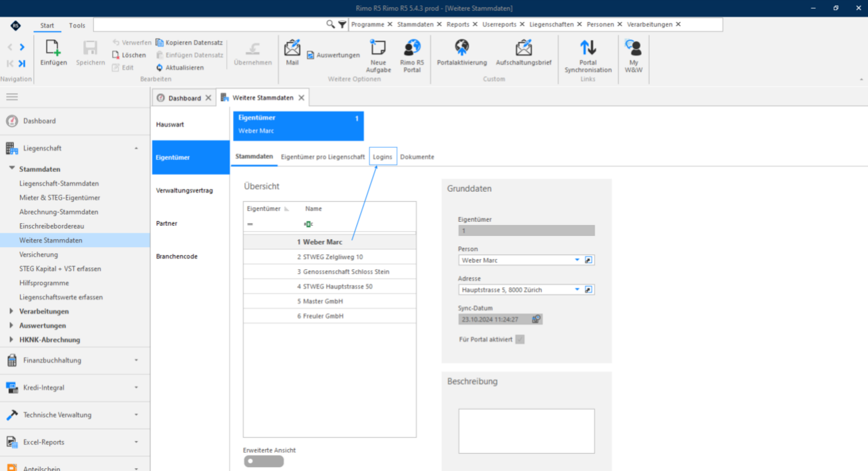Select row 5 Master GmbH
Viewport: 868px width, 471px height.
[329, 301]
